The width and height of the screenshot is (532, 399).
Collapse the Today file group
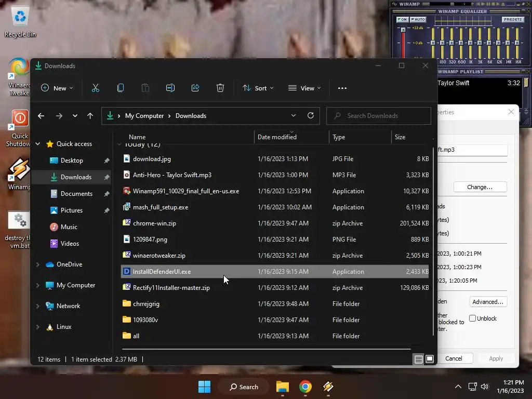coord(119,144)
